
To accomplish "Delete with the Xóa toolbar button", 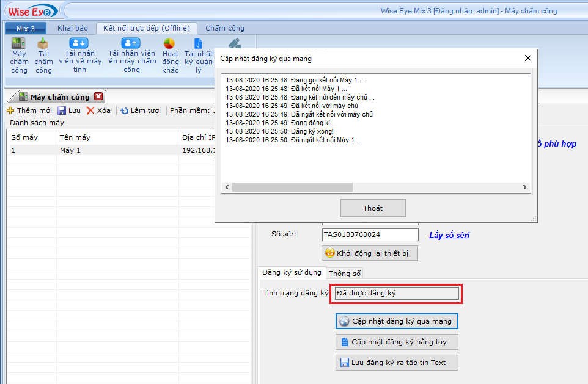I will click(x=98, y=110).
